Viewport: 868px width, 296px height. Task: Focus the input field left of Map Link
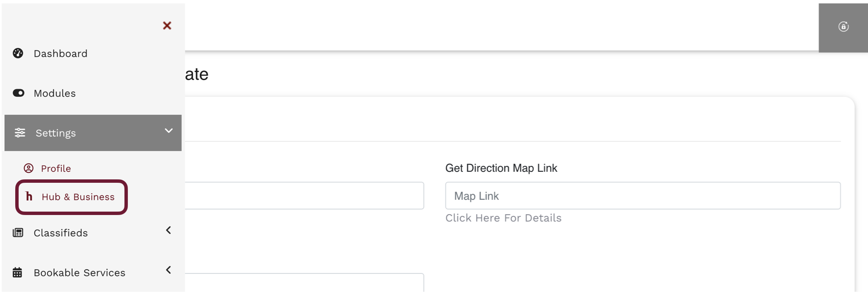point(304,195)
